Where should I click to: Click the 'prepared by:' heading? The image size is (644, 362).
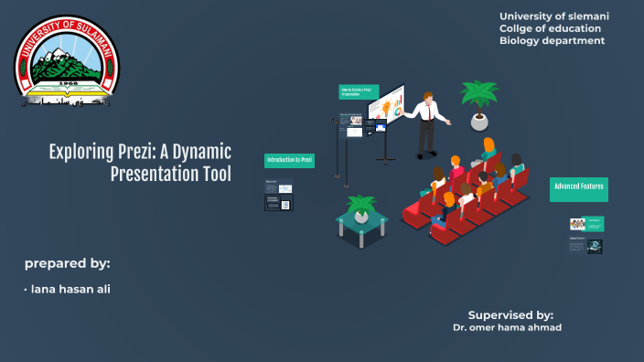pyautogui.click(x=68, y=263)
